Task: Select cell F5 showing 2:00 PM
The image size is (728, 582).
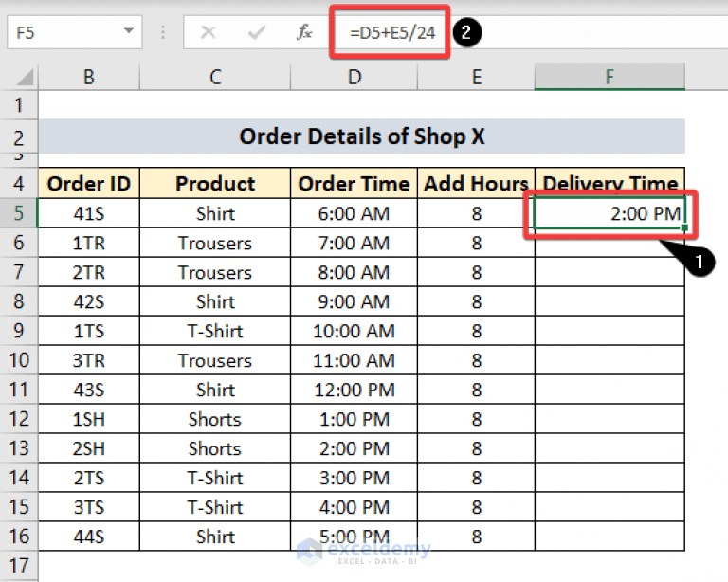Action: click(x=610, y=213)
